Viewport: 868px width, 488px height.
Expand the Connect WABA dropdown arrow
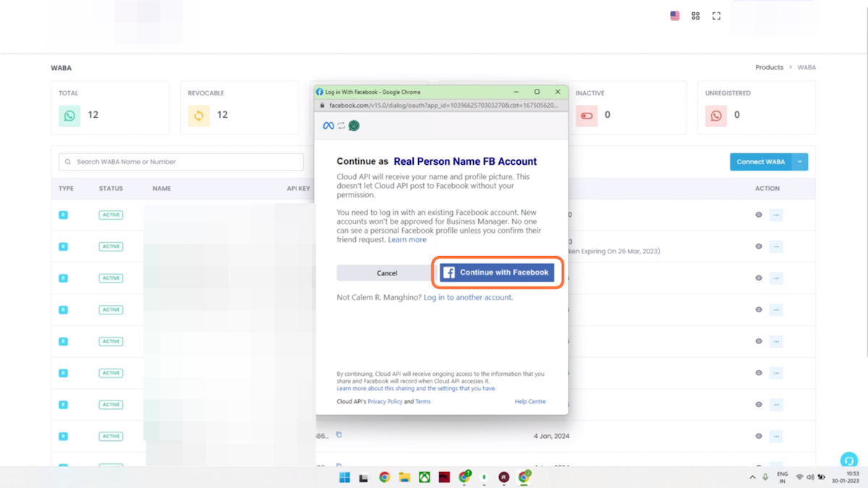[800, 162]
